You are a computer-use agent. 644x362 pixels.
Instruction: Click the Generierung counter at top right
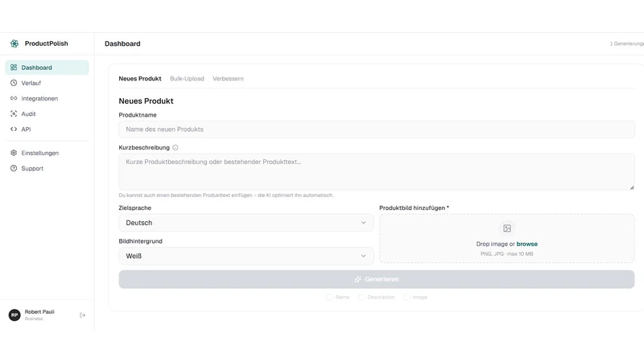tap(627, 43)
